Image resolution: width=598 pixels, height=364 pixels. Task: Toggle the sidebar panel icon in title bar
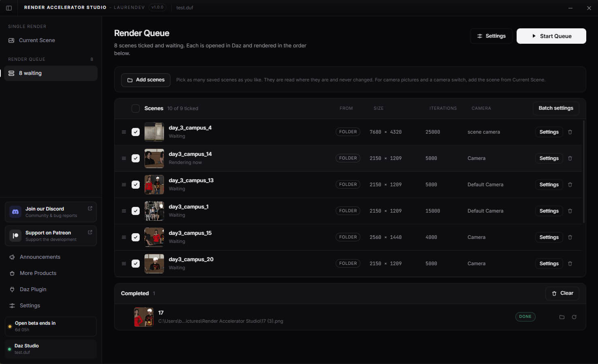[9, 8]
